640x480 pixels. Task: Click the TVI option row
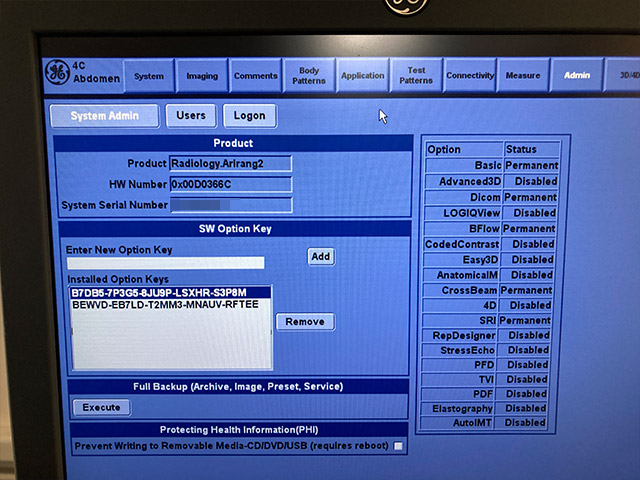pos(485,380)
